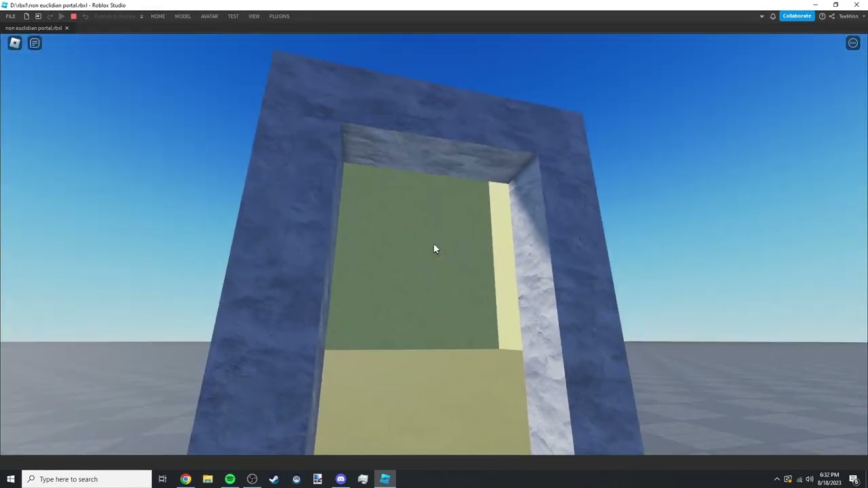
Task: Close the non euclidian portal.rbxl tab
Action: (66, 28)
